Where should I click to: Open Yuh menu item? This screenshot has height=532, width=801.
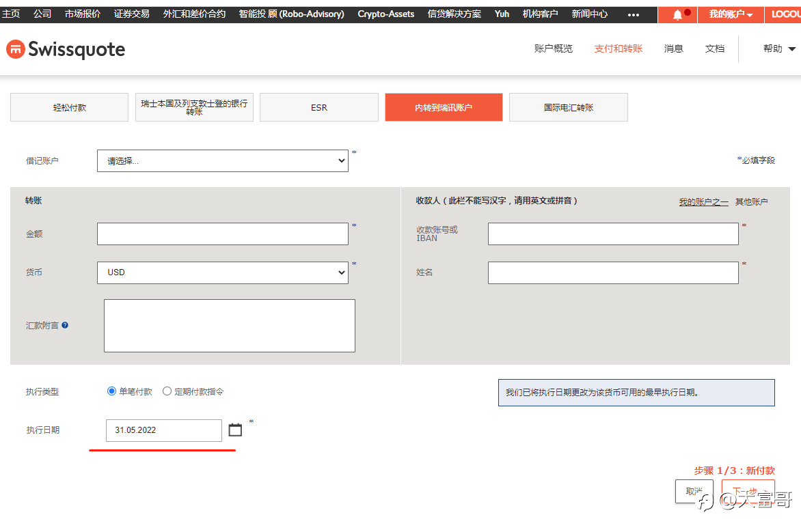point(502,14)
